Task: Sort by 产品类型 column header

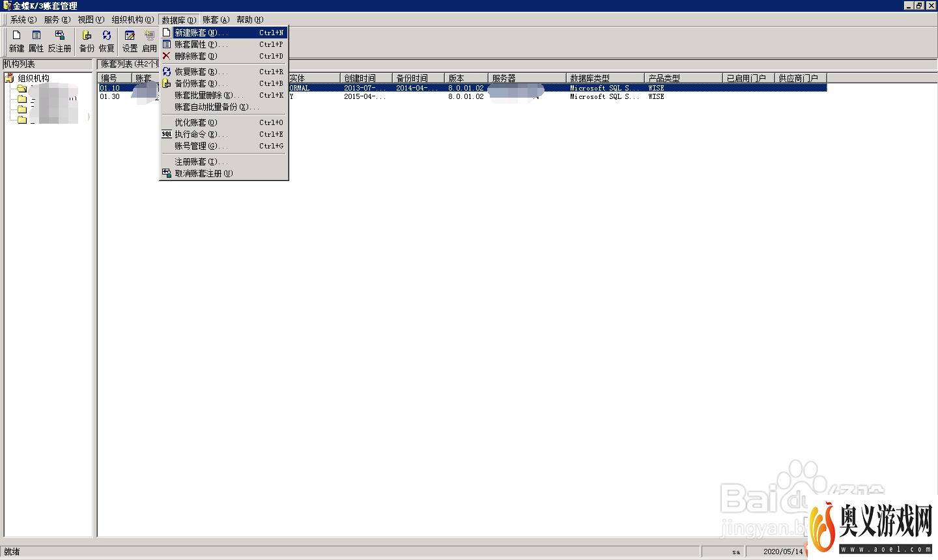Action: [x=683, y=78]
